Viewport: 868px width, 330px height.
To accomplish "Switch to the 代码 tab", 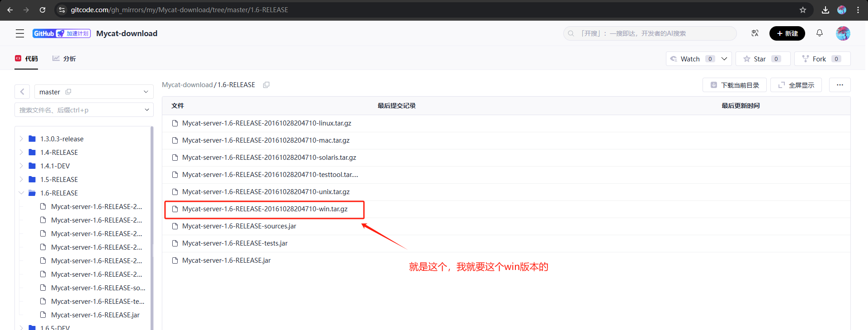I will 26,59.
